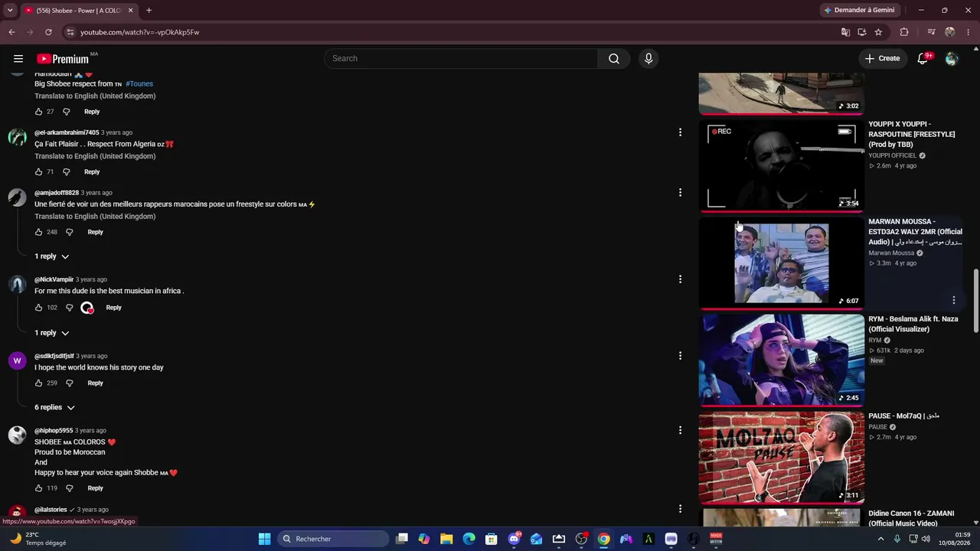Reload the page in Chrome
The height and width of the screenshot is (551, 980).
48,32
